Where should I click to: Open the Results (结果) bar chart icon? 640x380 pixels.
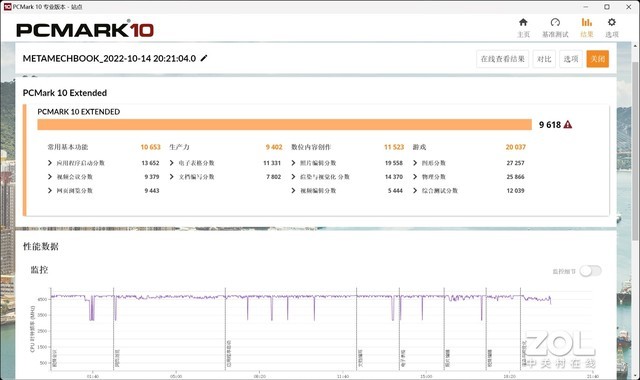coord(587,22)
